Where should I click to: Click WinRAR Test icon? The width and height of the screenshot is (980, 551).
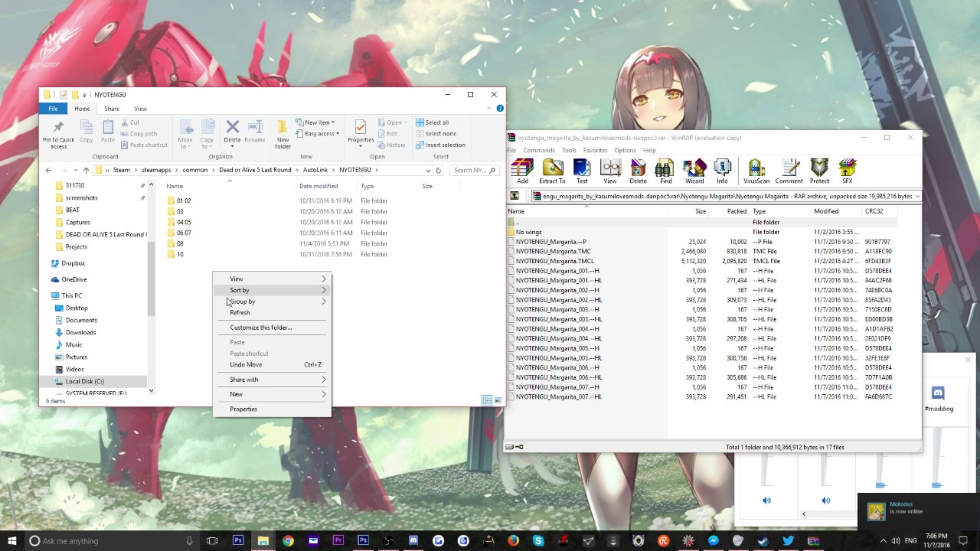tap(582, 171)
